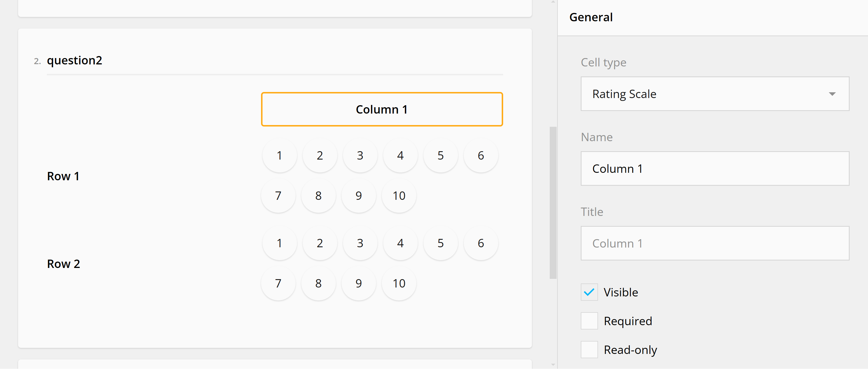
Task: Select rating 7 in Row 1
Action: (278, 196)
